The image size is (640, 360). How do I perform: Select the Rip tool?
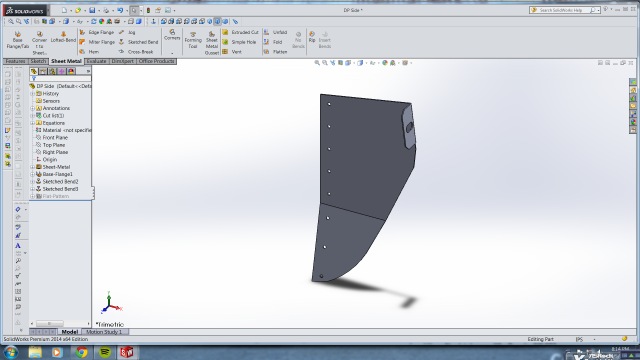click(x=312, y=37)
